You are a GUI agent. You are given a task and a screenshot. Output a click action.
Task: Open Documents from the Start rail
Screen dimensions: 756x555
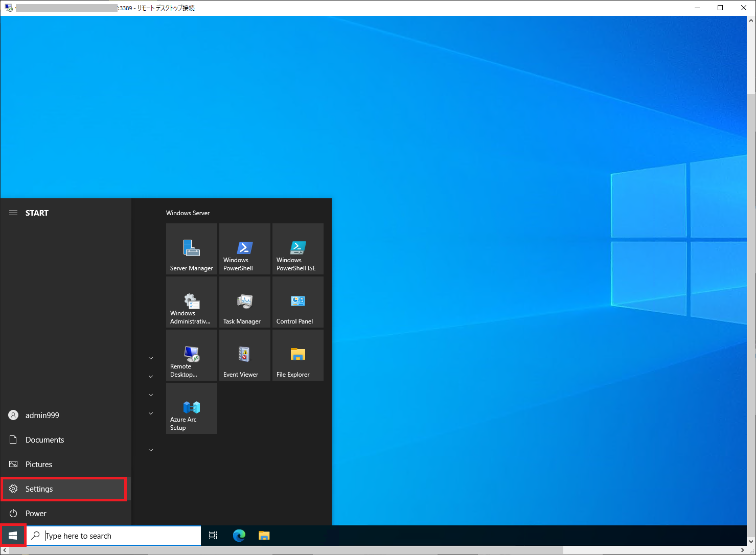tap(65, 440)
